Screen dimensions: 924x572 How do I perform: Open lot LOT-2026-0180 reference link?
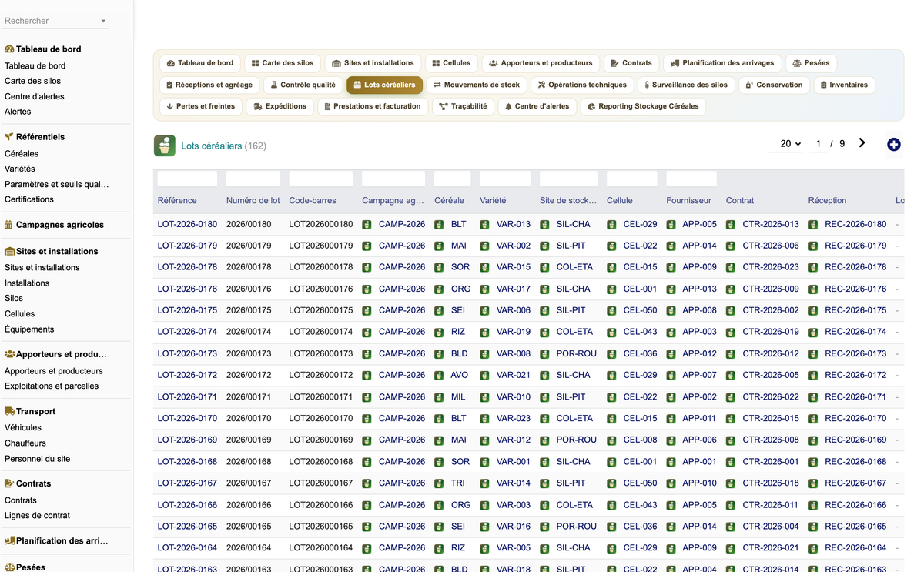[x=187, y=225]
